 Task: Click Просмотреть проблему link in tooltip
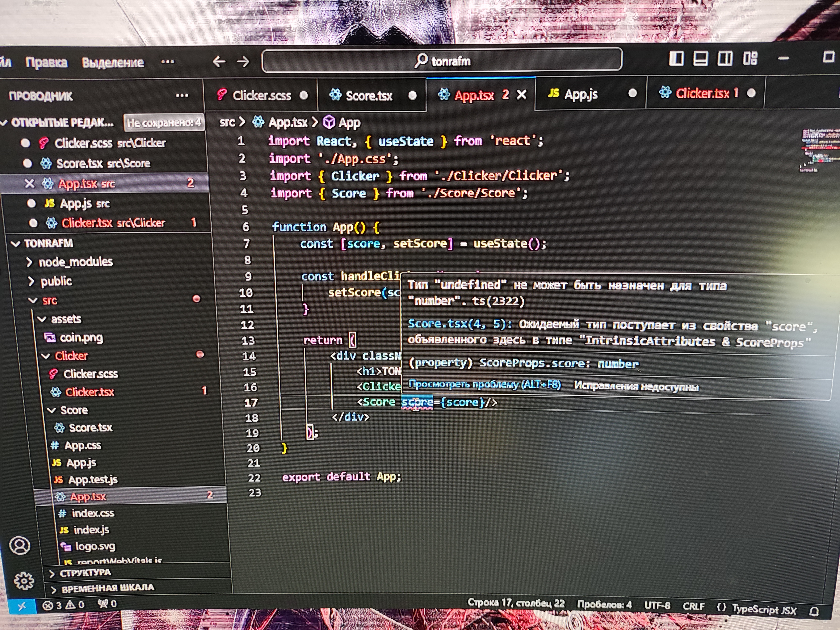coord(484,385)
